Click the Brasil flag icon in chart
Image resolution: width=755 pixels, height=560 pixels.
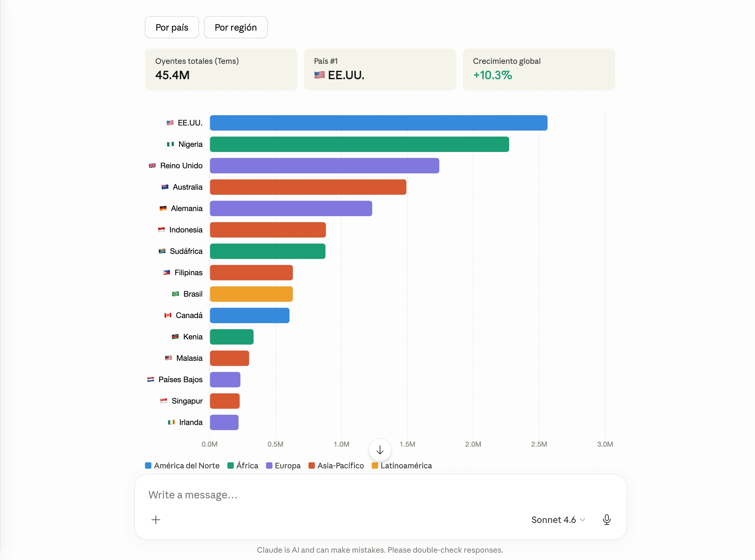click(x=175, y=294)
